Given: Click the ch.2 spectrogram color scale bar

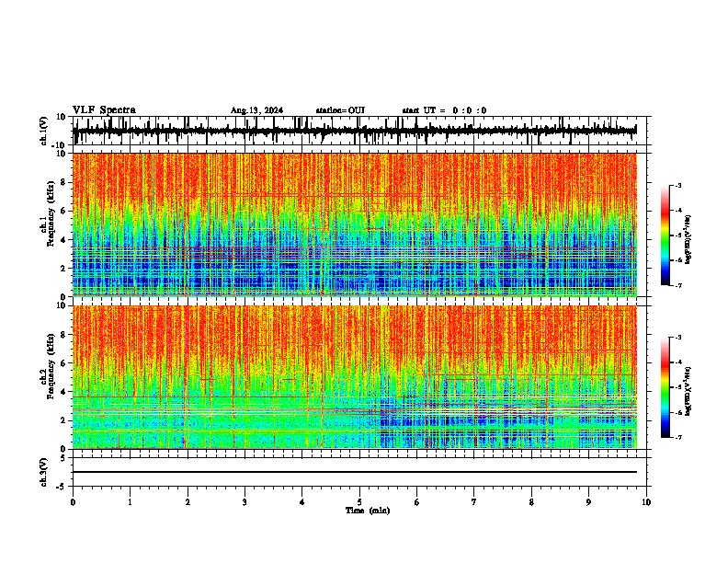Looking at the screenshot, I should (x=665, y=387).
